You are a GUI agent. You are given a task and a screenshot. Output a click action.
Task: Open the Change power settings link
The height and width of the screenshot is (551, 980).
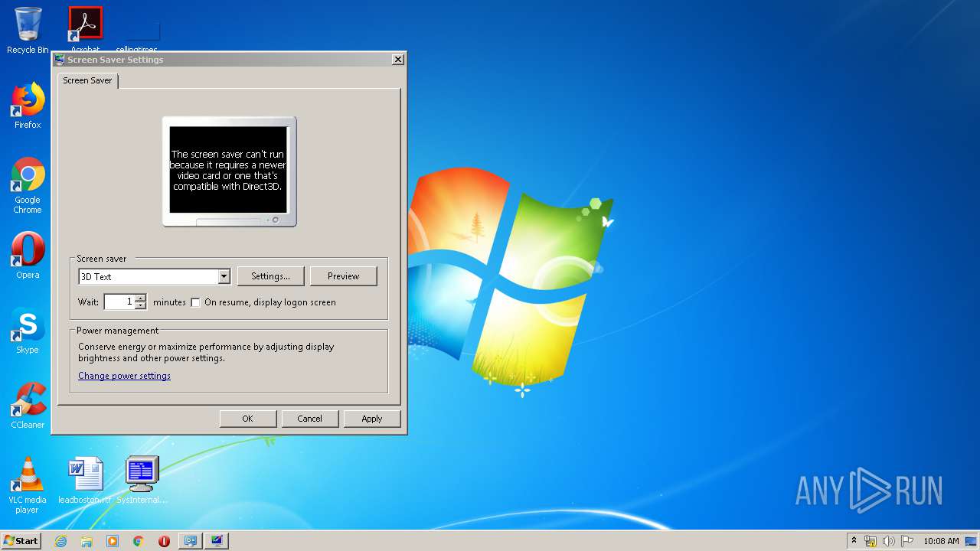point(124,376)
